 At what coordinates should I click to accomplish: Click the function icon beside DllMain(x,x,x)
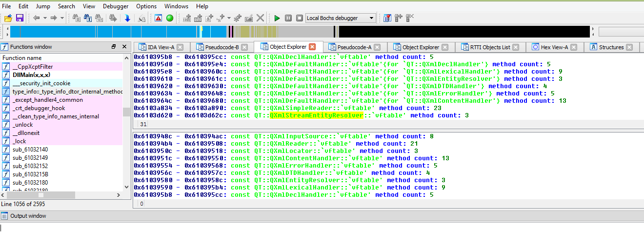click(6, 75)
